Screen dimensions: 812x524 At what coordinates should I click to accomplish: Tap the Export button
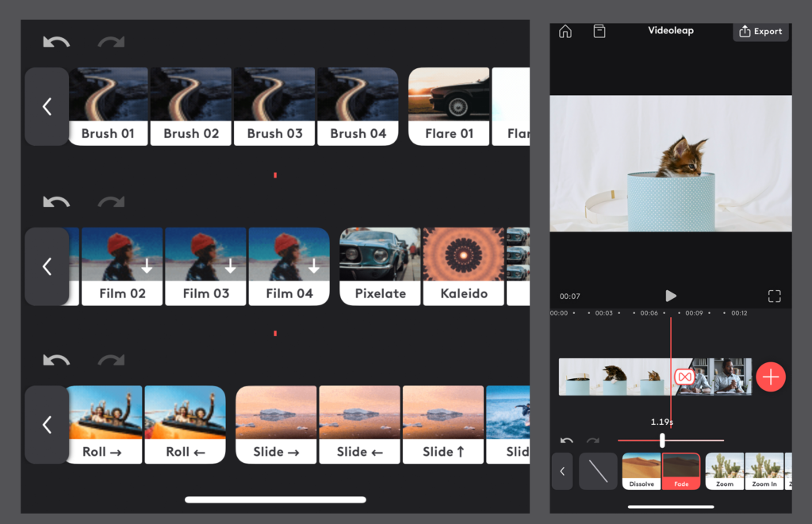[760, 32]
